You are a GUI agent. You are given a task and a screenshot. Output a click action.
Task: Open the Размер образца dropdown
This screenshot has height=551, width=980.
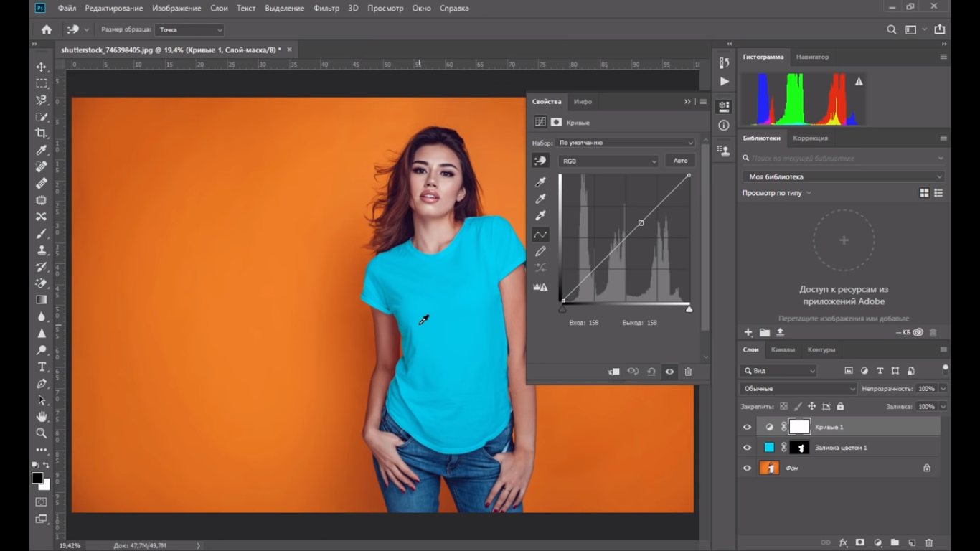[189, 30]
